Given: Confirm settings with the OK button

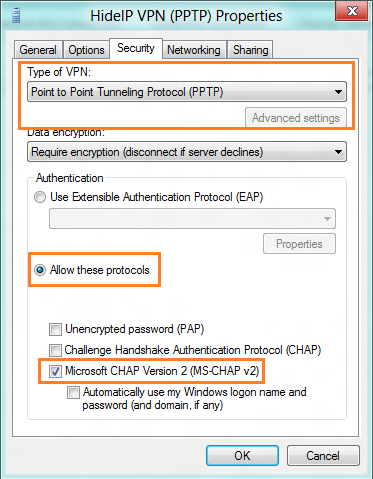Looking at the screenshot, I should 242,456.
